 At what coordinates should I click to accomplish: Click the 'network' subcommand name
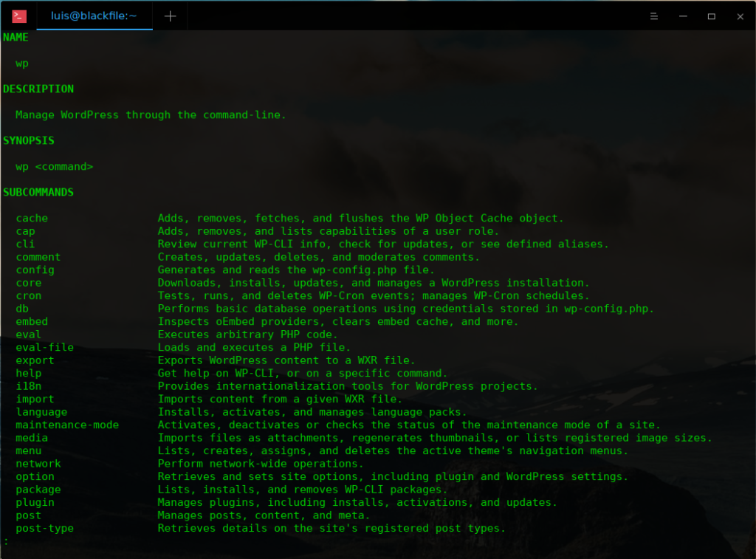click(x=38, y=464)
